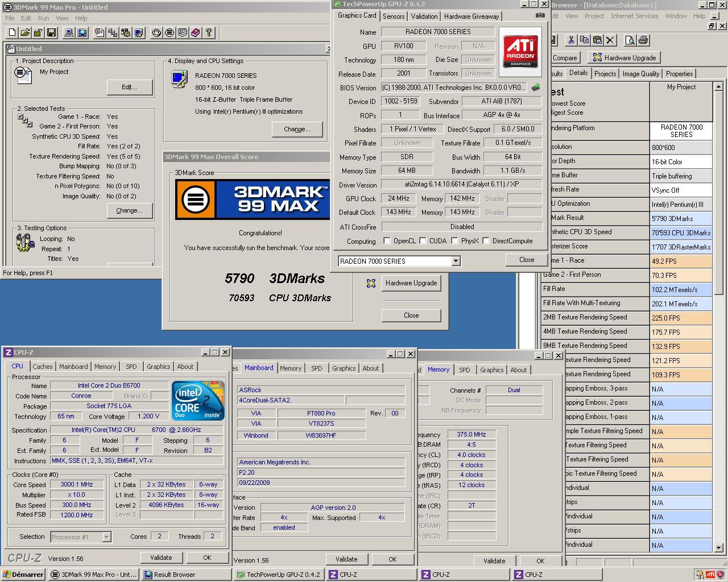
Task: Click the GPU-Z camera screenshot icon
Action: (x=540, y=16)
